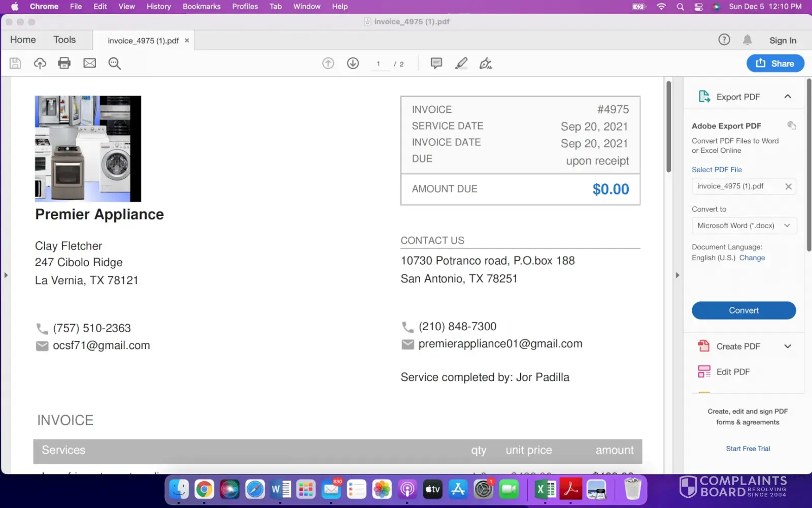Click the copy icon beside Adobe Export PDF

point(791,125)
